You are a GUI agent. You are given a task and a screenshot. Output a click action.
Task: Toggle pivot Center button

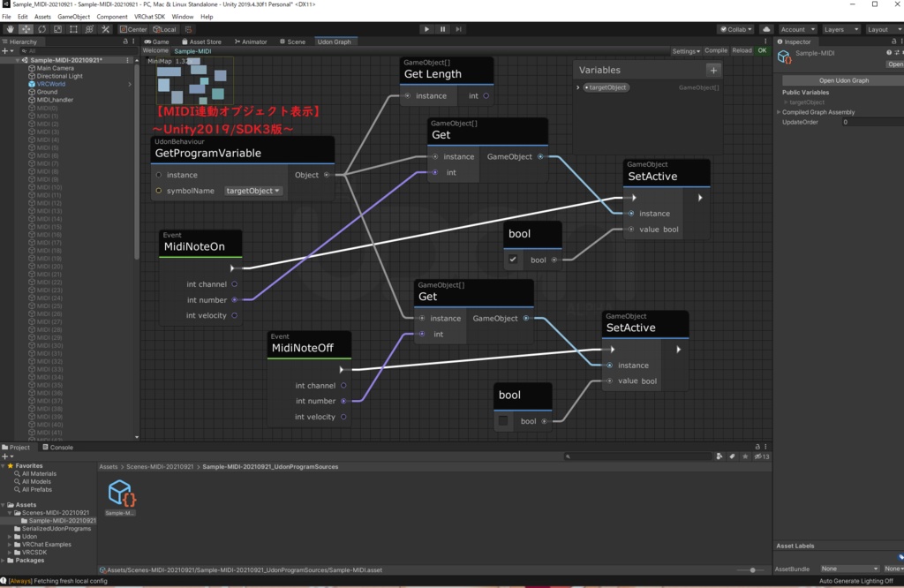[134, 29]
